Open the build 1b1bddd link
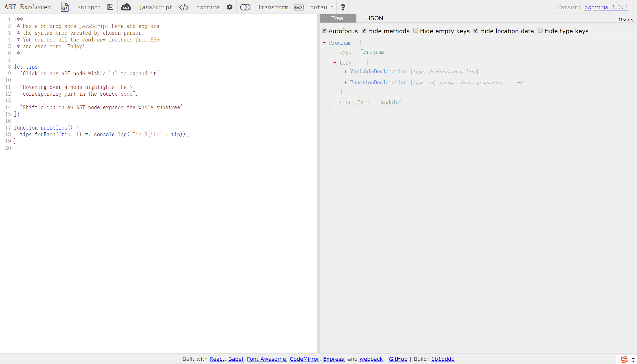 click(x=443, y=359)
